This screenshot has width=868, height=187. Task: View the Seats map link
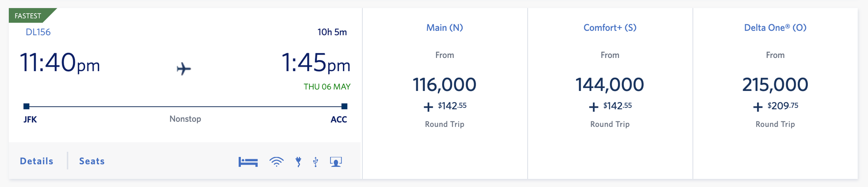pos(92,161)
